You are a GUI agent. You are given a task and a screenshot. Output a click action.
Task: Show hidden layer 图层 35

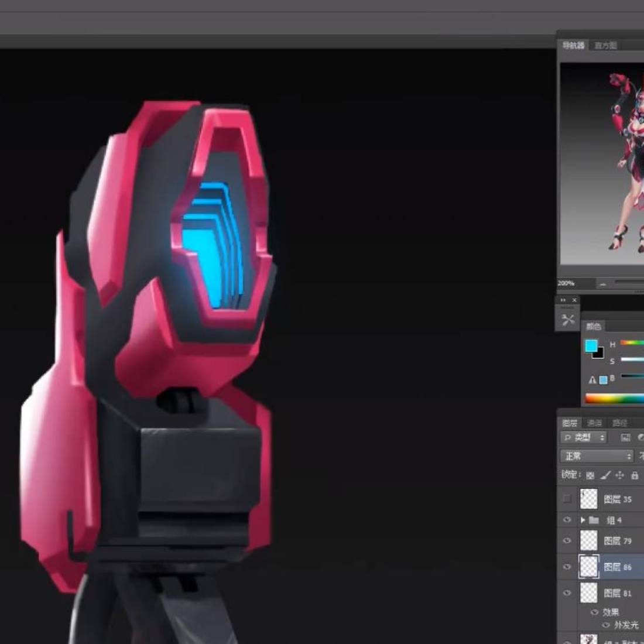click(567, 499)
